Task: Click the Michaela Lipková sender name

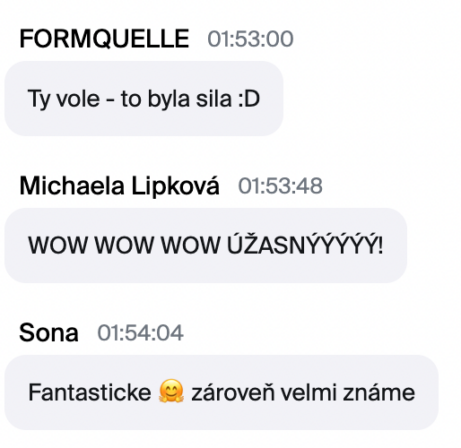Action: coord(119,186)
